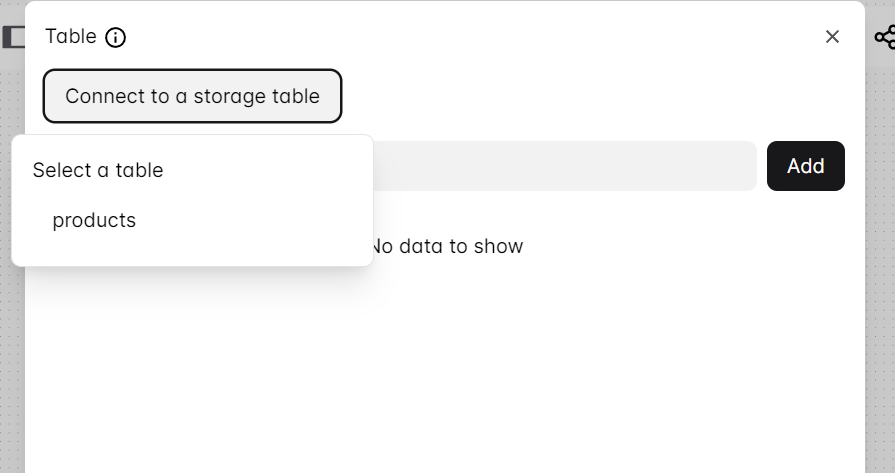The width and height of the screenshot is (895, 473).
Task: Show Table help via circled i icon
Action: pyautogui.click(x=116, y=38)
